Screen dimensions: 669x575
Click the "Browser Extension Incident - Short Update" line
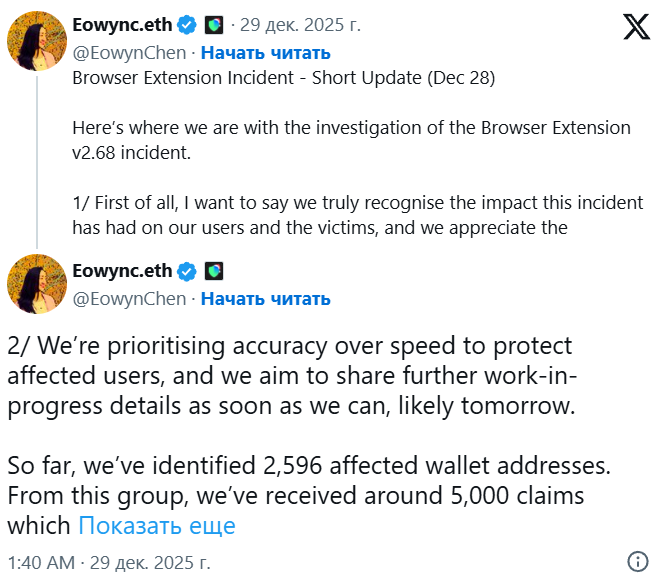[284, 78]
